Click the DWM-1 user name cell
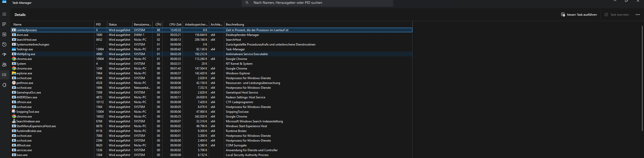644x158 pixels. pos(139,35)
